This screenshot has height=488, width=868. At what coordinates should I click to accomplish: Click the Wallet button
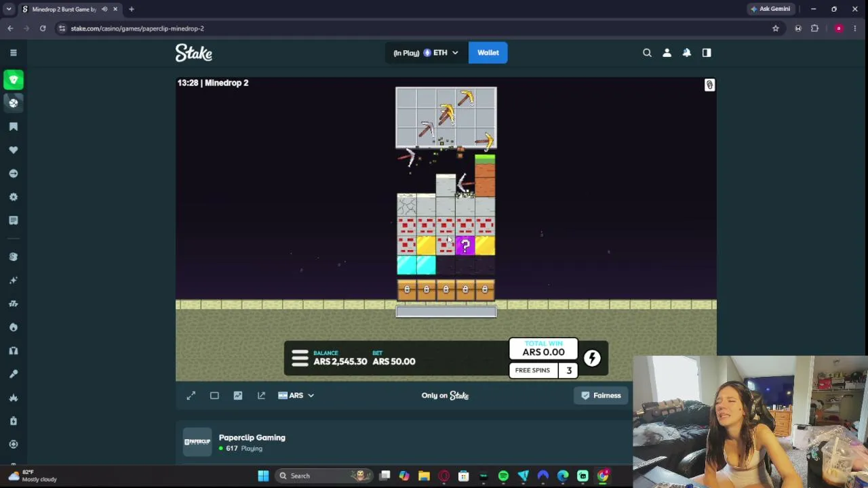coord(488,52)
